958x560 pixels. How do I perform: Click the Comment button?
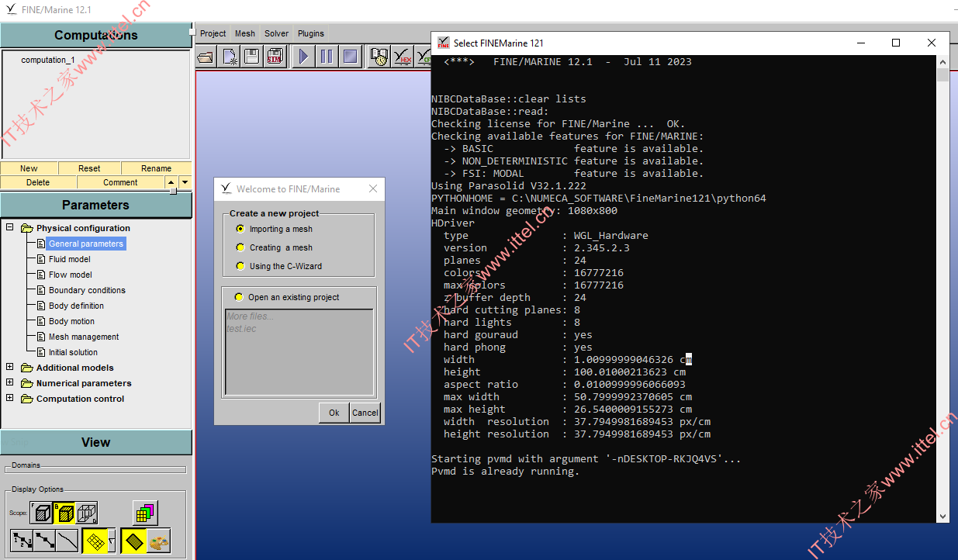pos(120,182)
